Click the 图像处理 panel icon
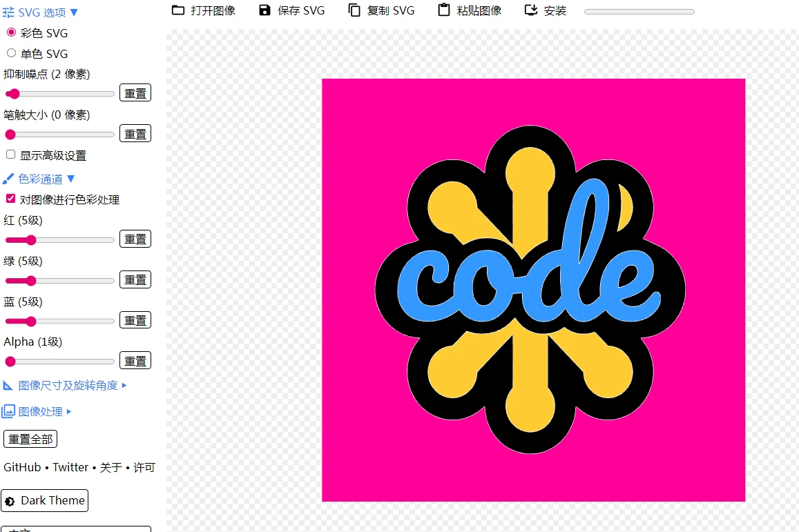This screenshot has height=532, width=799. click(9, 411)
